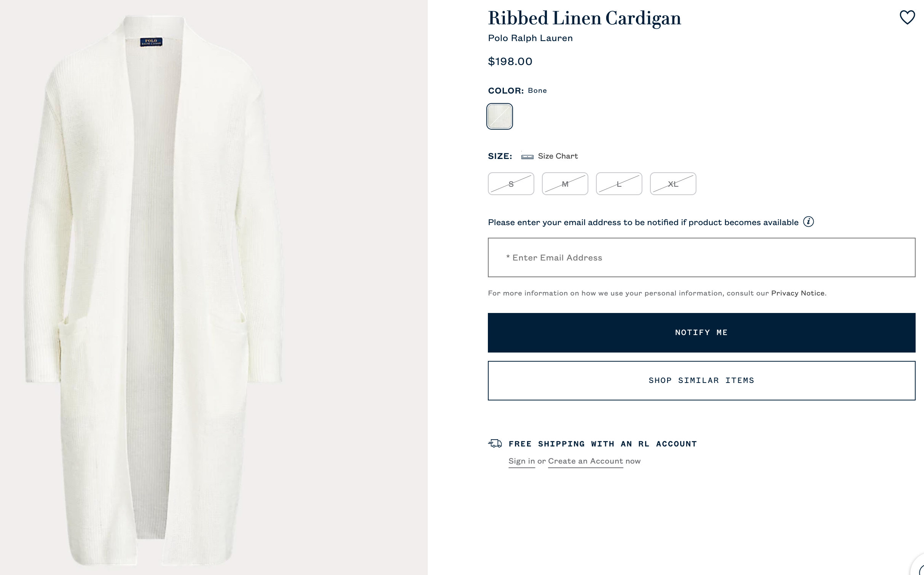Screen dimensions: 924x575
Task: Select size M
Action: [x=565, y=184]
